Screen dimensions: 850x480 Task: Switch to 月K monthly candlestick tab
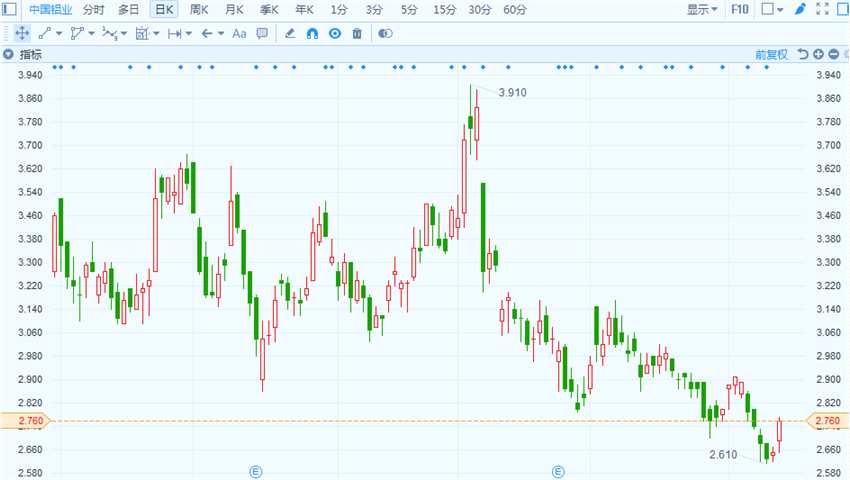coord(234,9)
